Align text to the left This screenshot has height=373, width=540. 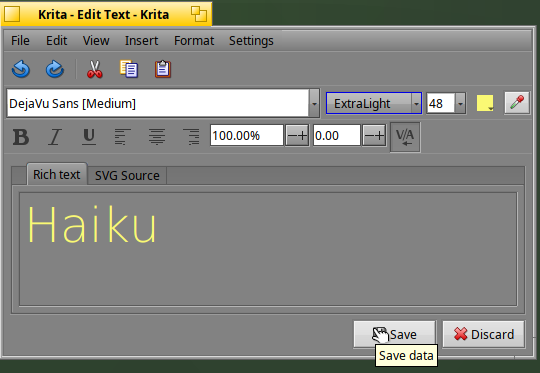pyautogui.click(x=123, y=137)
